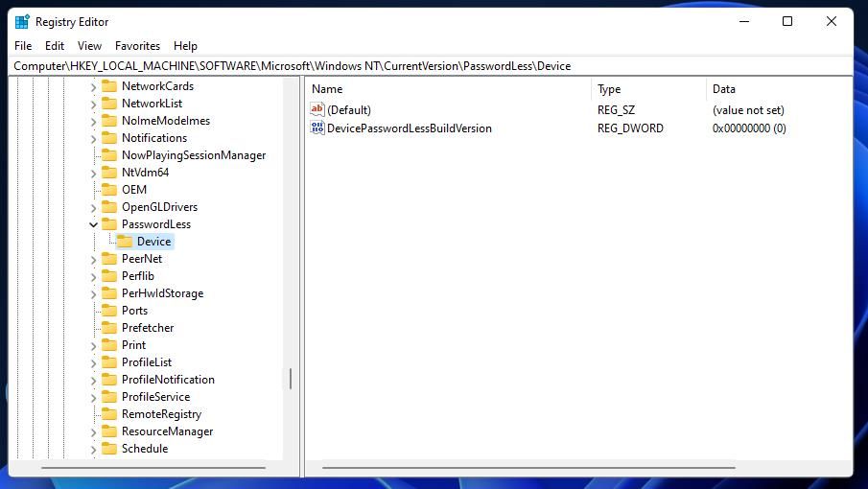Expand the ProfileList key
Viewport: 868px width, 489px height.
pyautogui.click(x=94, y=362)
